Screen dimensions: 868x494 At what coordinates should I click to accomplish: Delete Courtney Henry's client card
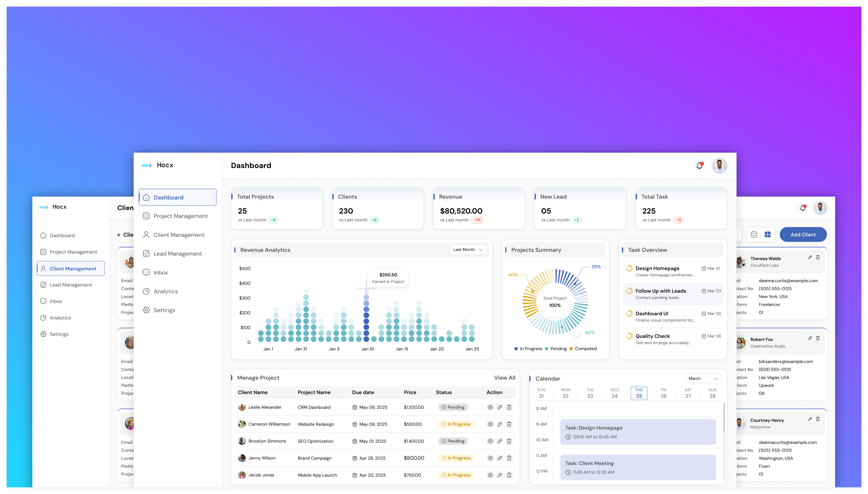pyautogui.click(x=818, y=419)
